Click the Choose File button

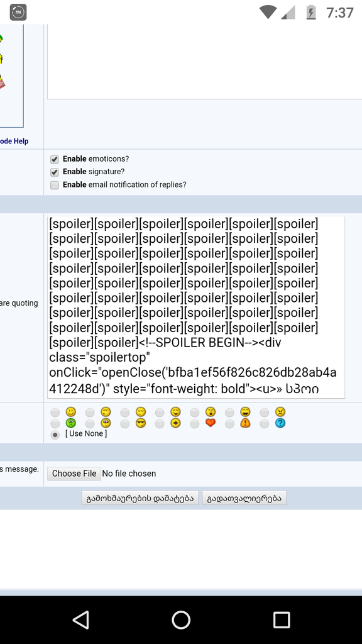[x=74, y=474]
